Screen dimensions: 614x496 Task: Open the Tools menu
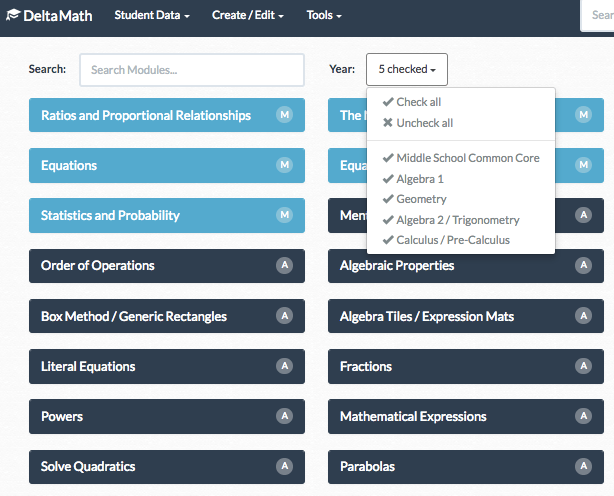(324, 16)
